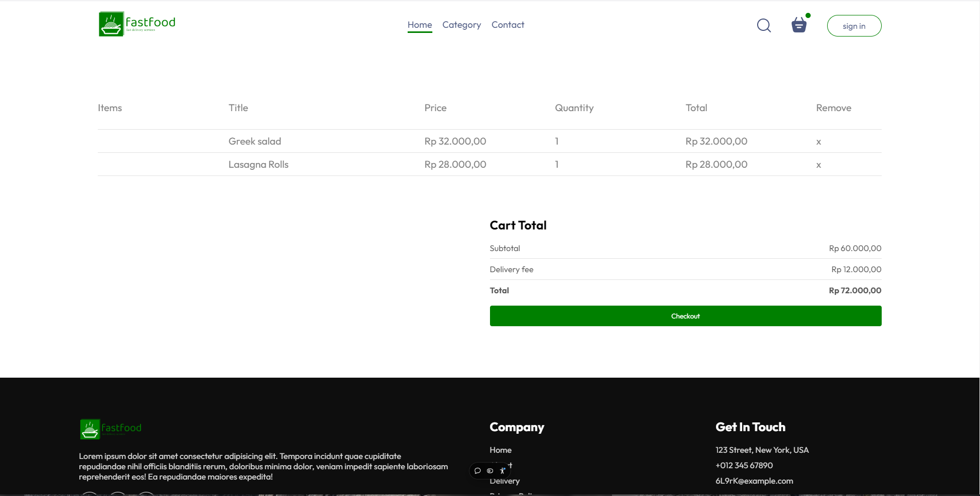Open the Contact nav item

coord(507,25)
